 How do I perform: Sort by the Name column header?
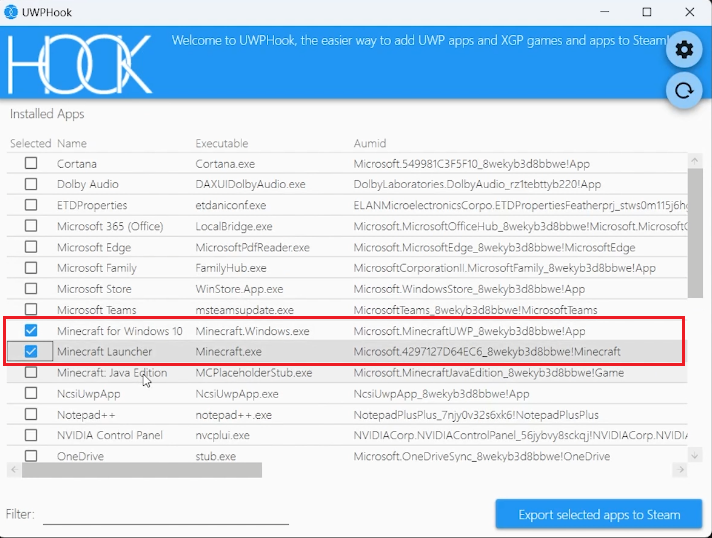(x=72, y=143)
